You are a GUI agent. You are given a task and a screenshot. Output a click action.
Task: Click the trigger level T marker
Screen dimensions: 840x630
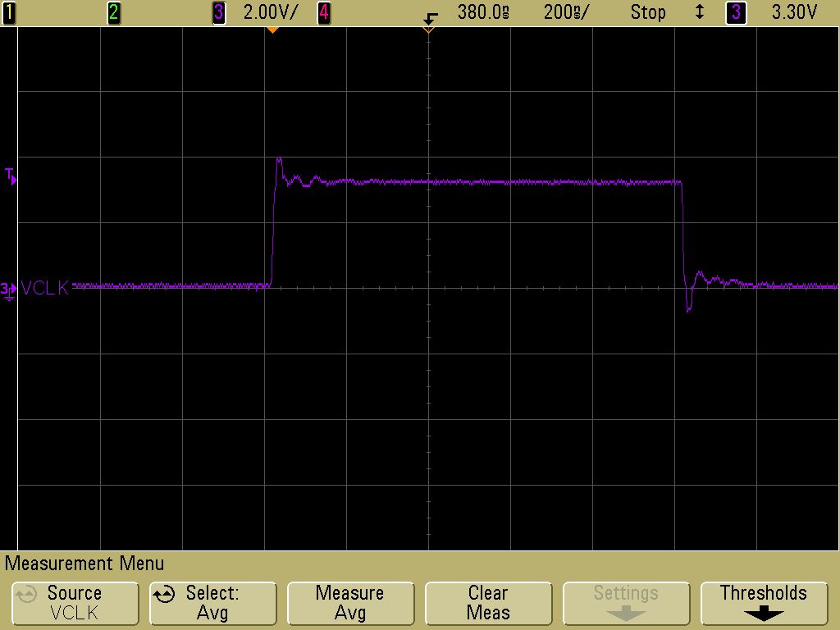[x=11, y=176]
